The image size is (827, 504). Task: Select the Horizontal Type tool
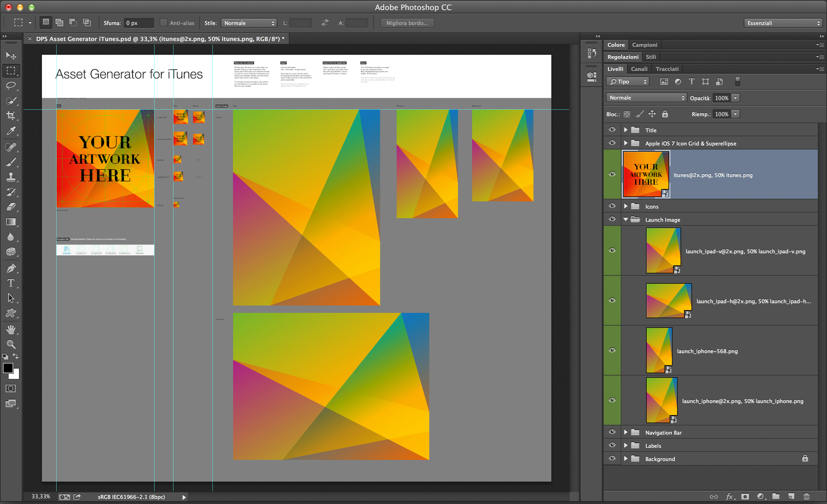[x=11, y=283]
